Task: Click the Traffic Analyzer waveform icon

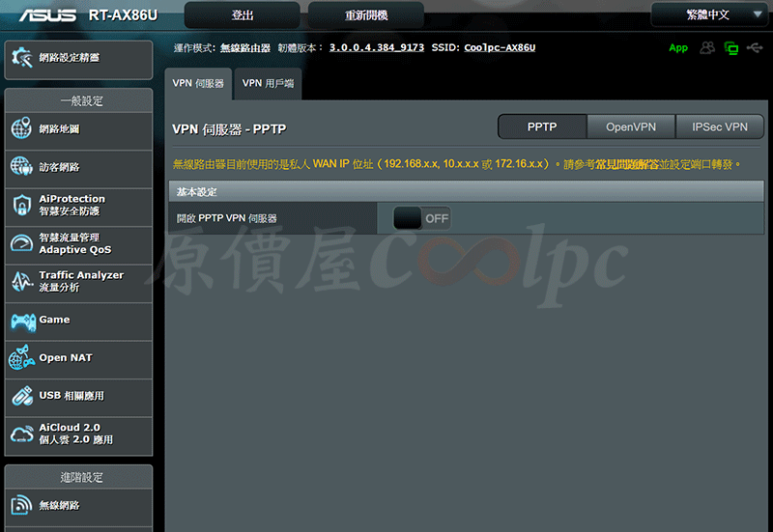Action: pyautogui.click(x=21, y=281)
